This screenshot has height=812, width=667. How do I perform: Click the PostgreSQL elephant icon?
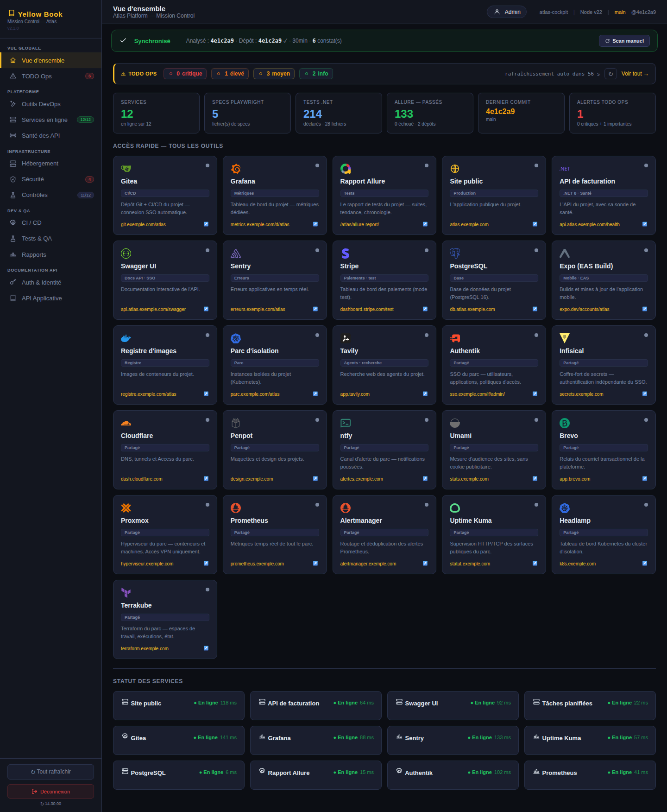click(455, 254)
